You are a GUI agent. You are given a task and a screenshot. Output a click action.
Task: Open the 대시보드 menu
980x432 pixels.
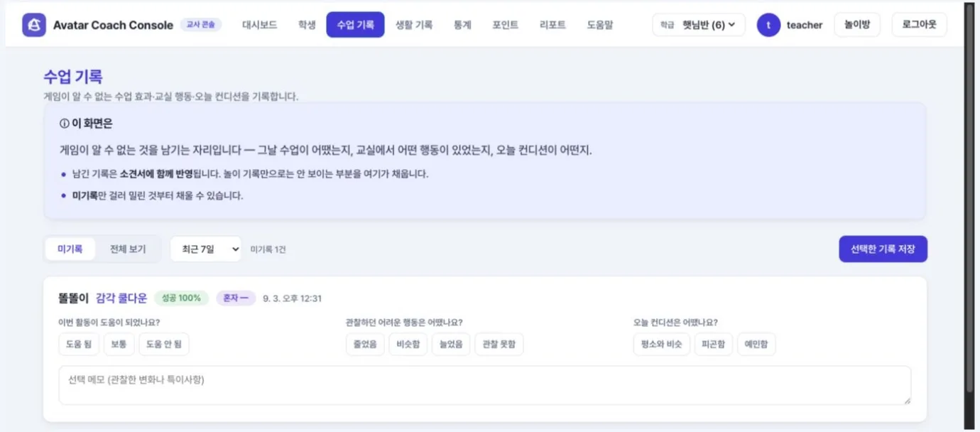pyautogui.click(x=259, y=25)
